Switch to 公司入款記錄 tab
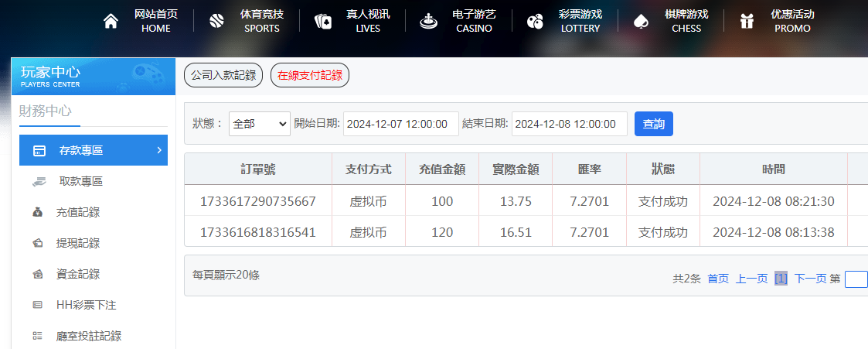The image size is (868, 349). coord(223,76)
